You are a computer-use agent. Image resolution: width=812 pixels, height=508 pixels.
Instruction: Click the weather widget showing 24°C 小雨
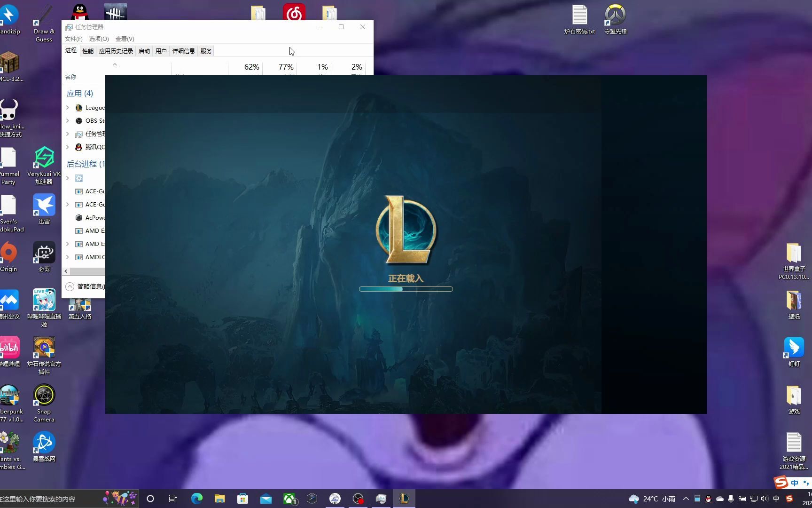pos(652,499)
